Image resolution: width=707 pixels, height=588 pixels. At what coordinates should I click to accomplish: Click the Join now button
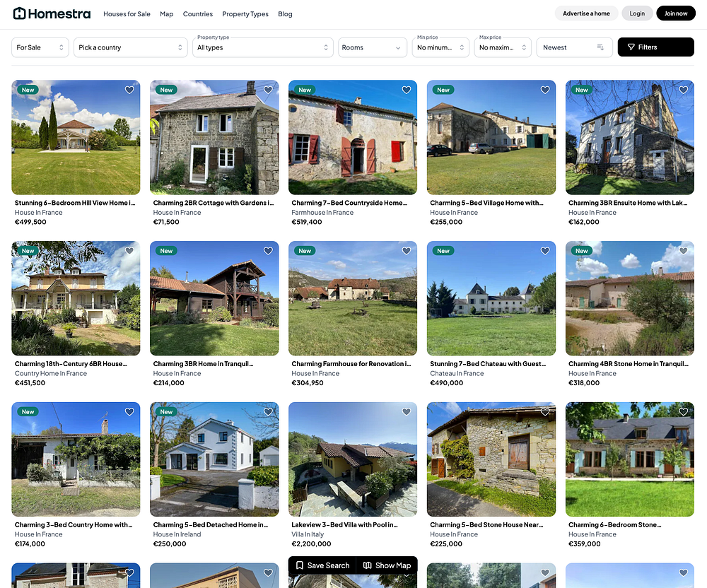[676, 13]
